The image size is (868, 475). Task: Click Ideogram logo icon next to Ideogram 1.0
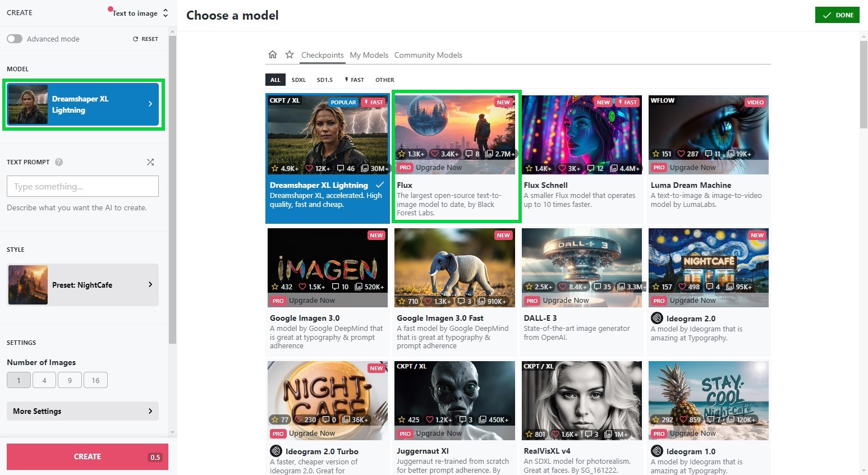pos(657,451)
